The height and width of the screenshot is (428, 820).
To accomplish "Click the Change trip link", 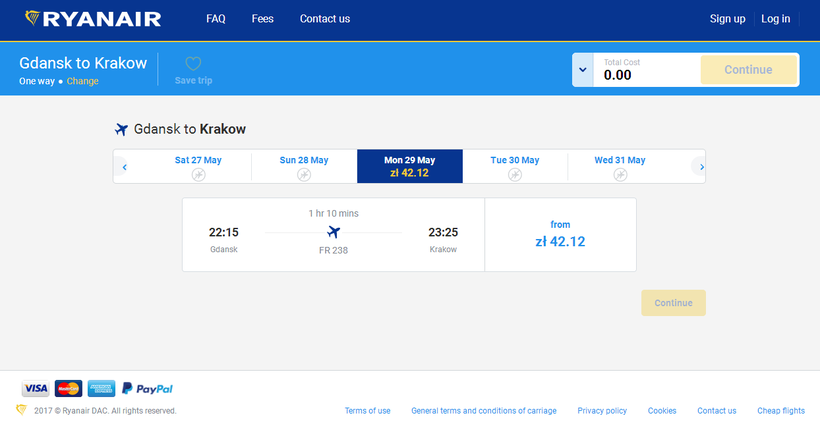I will 82,81.
